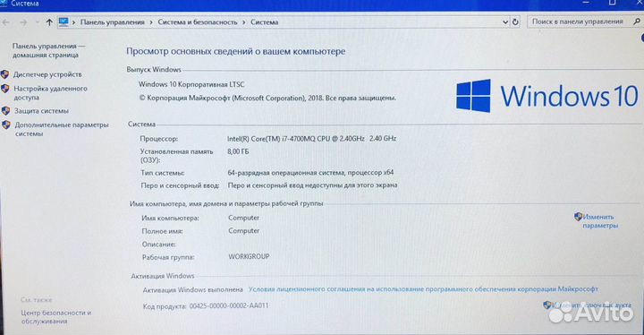Select the Microsoft Corporation 2018 copyright line
Image resolution: width=644 pixels, height=335 pixels.
click(267, 99)
